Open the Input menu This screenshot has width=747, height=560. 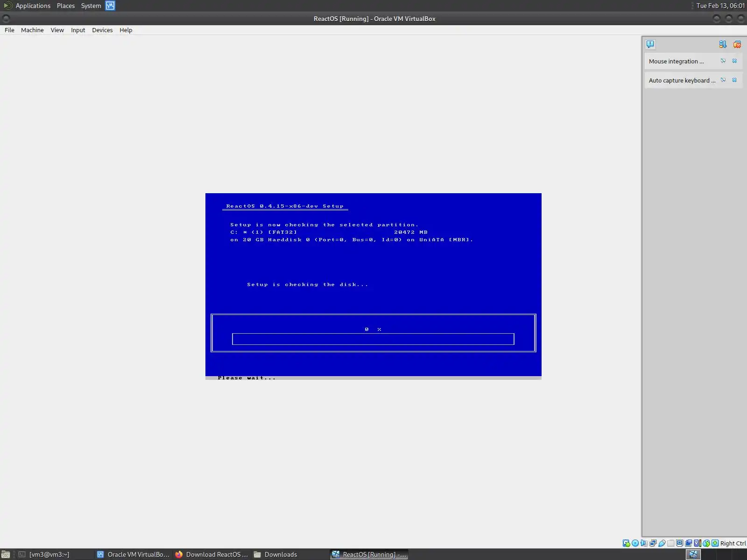pos(78,30)
